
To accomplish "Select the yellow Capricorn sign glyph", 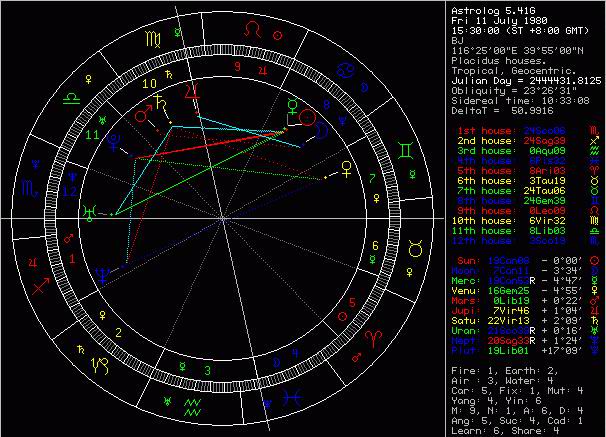I will (x=100, y=366).
